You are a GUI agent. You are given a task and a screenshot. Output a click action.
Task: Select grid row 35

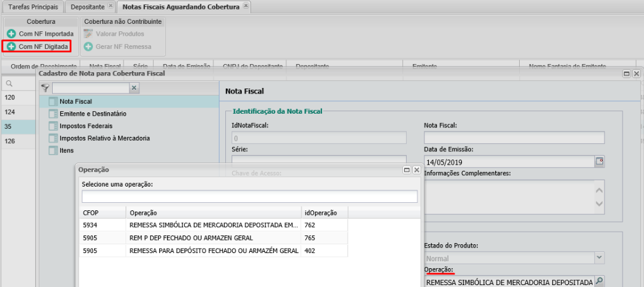pos(18,127)
